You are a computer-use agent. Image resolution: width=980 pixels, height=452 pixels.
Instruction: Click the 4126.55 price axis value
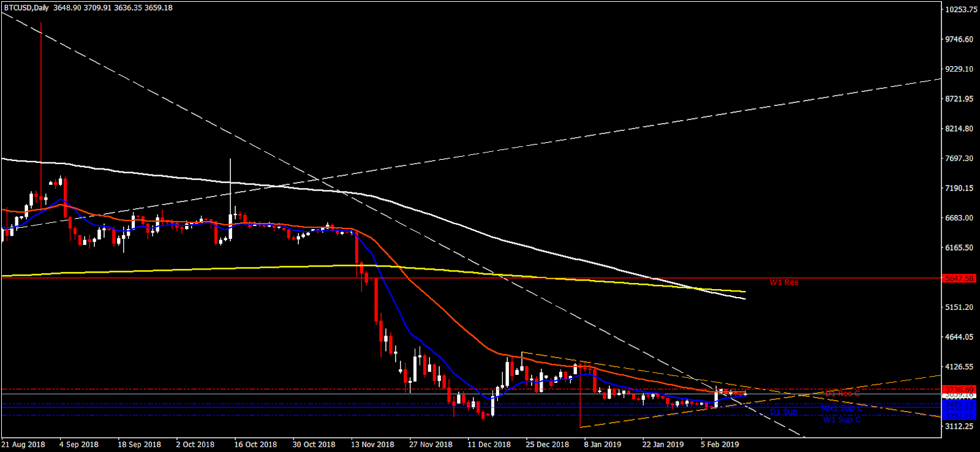(959, 366)
